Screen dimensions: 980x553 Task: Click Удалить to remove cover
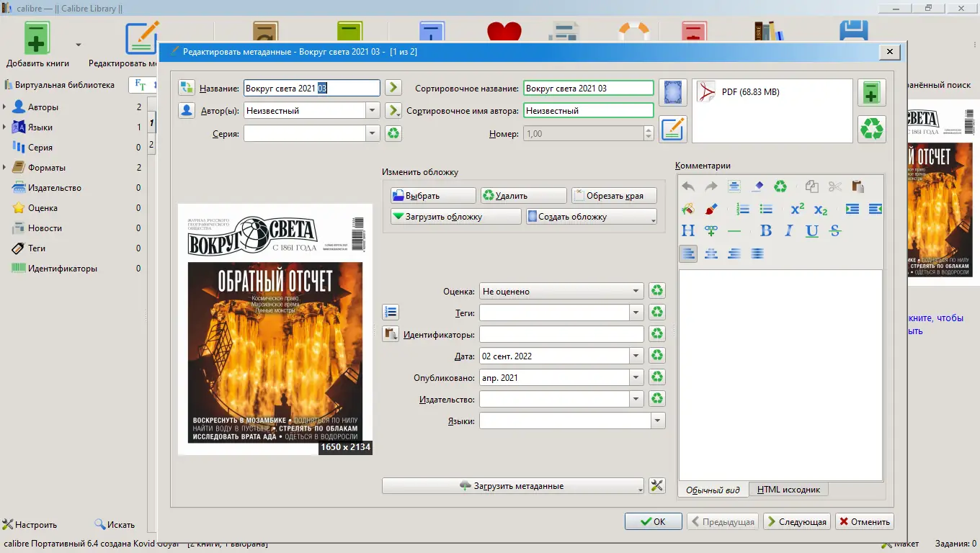tap(524, 195)
